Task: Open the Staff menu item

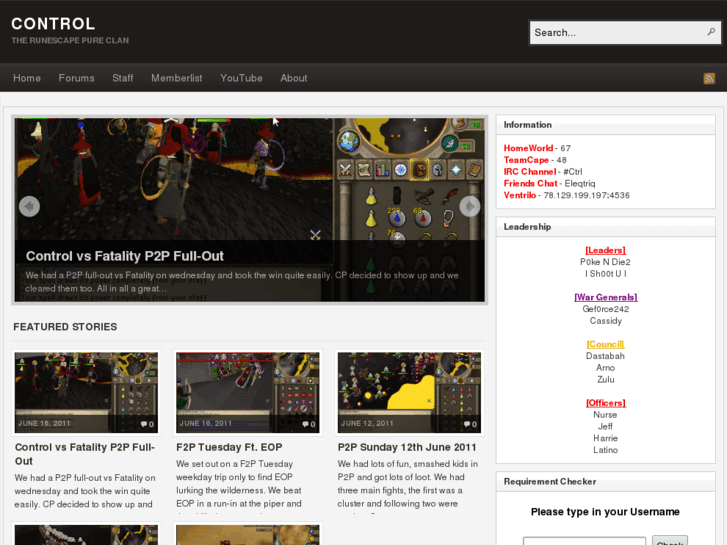Action: [x=123, y=78]
